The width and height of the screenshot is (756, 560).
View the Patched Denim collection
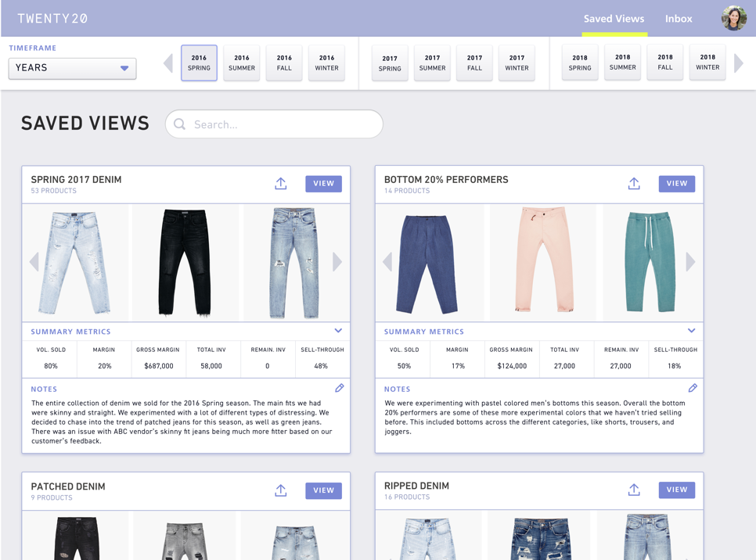(323, 490)
